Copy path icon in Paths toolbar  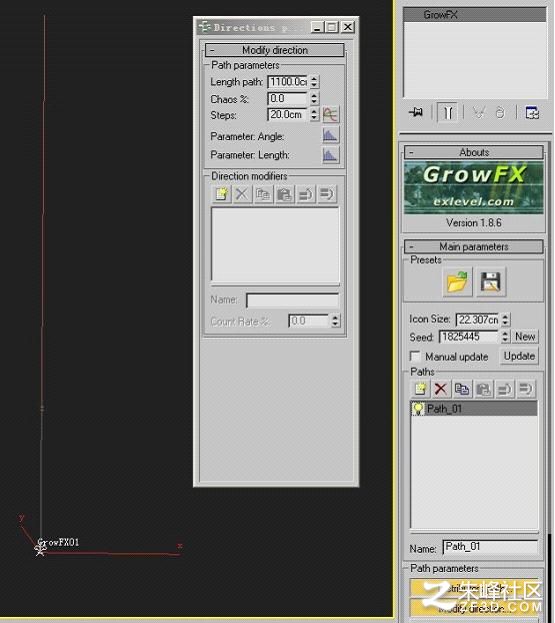(x=462, y=389)
